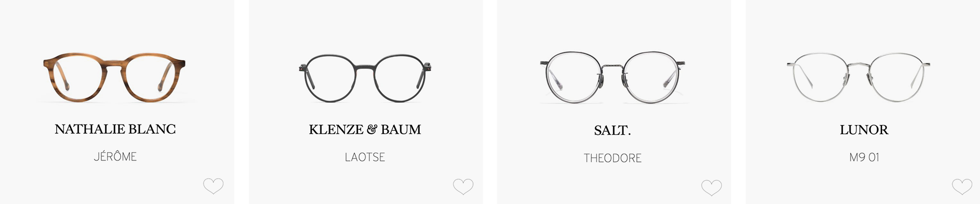980x204 pixels.
Task: Select the JÉRÔME model name
Action: coord(115,157)
